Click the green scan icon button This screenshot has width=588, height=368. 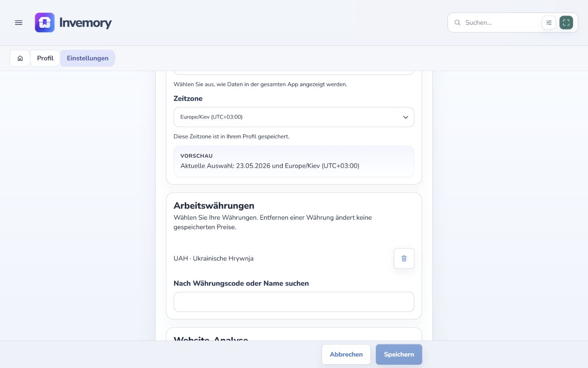click(x=566, y=22)
